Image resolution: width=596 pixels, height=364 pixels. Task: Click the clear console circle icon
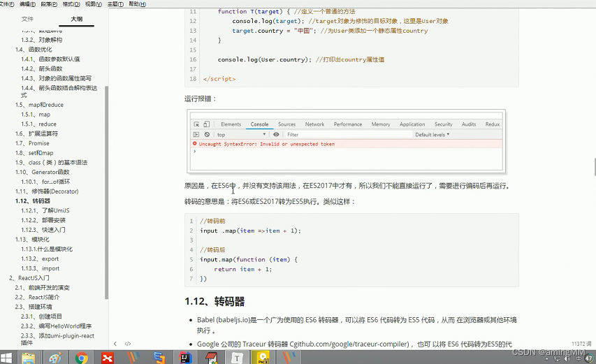[x=207, y=135]
